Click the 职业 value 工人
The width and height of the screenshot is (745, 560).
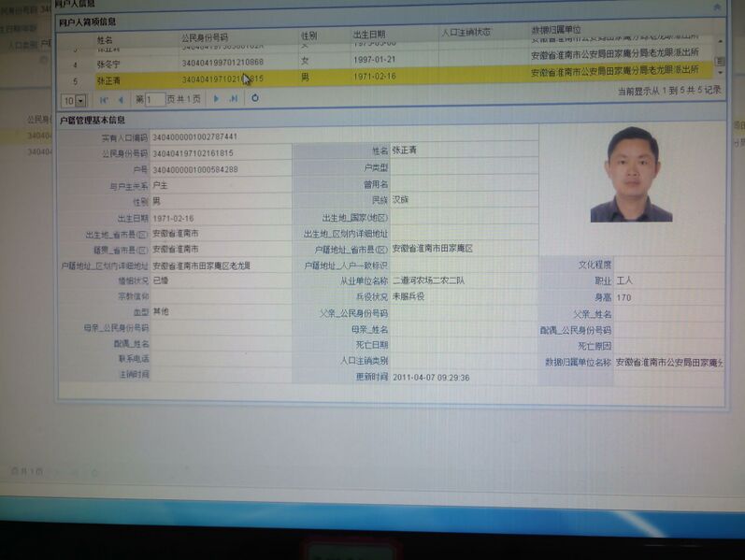click(x=624, y=280)
